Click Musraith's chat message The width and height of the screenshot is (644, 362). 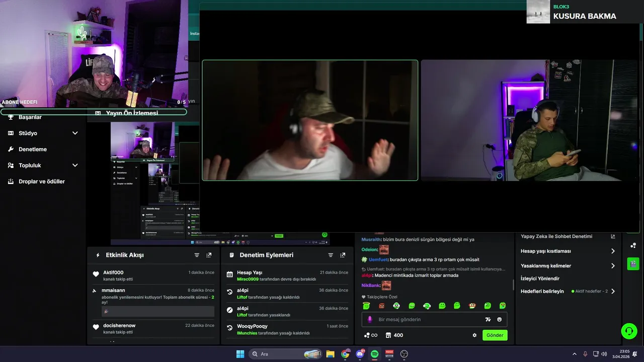coord(418,239)
